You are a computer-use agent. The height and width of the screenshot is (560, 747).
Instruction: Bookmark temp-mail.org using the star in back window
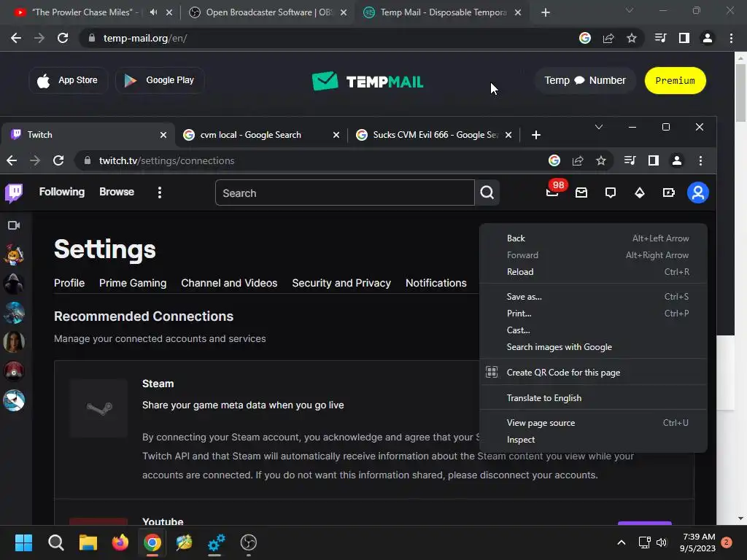[x=632, y=38]
